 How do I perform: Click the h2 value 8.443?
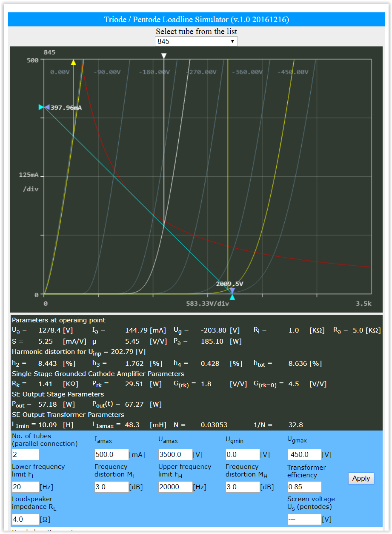click(48, 364)
